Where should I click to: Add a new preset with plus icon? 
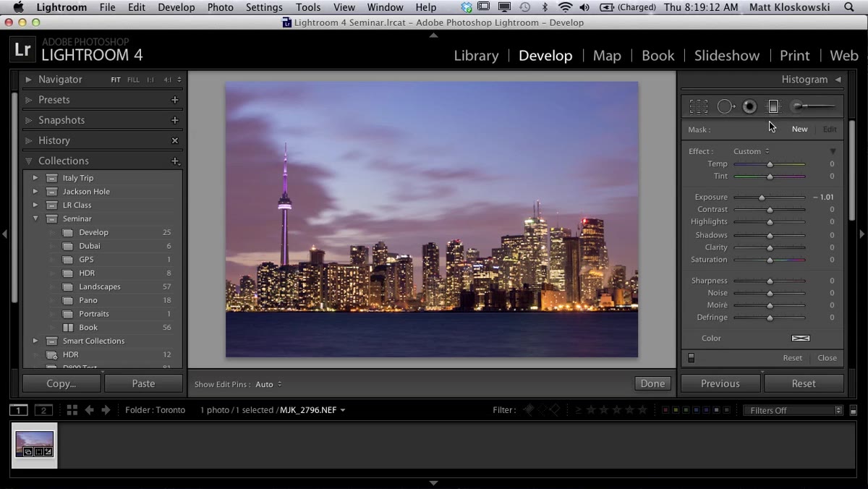(174, 100)
